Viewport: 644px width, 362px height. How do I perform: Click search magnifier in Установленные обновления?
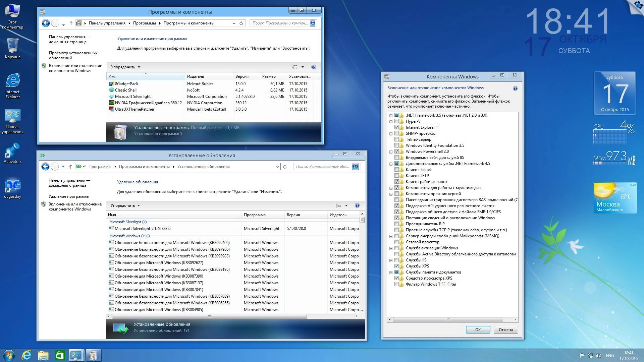point(355,167)
